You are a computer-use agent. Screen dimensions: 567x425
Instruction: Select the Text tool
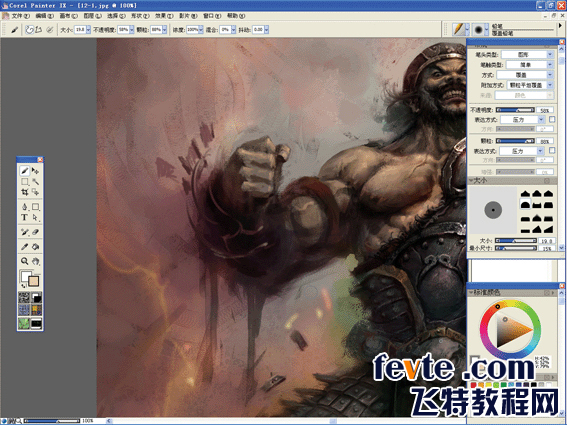coord(25,217)
